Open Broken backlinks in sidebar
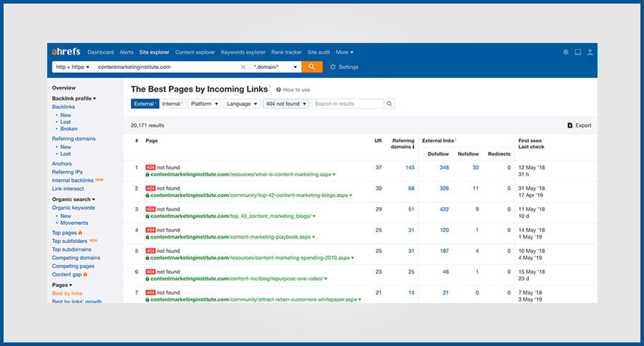 pos(69,129)
